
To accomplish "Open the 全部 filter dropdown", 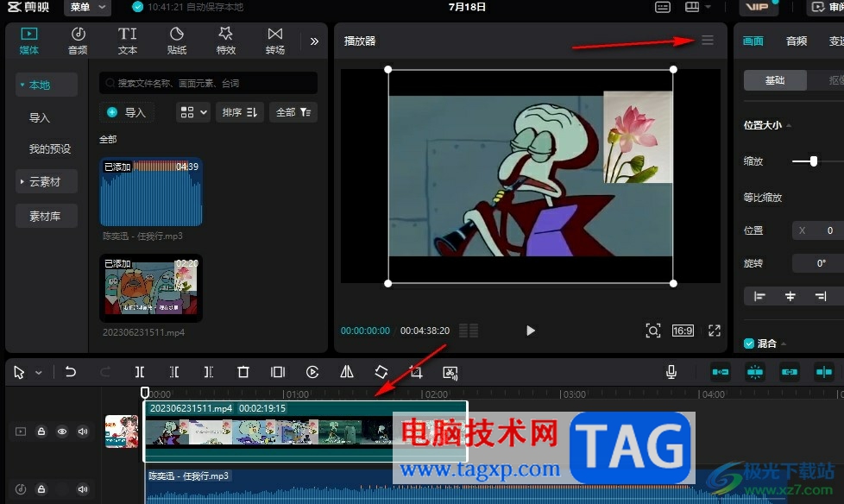I will coord(293,112).
